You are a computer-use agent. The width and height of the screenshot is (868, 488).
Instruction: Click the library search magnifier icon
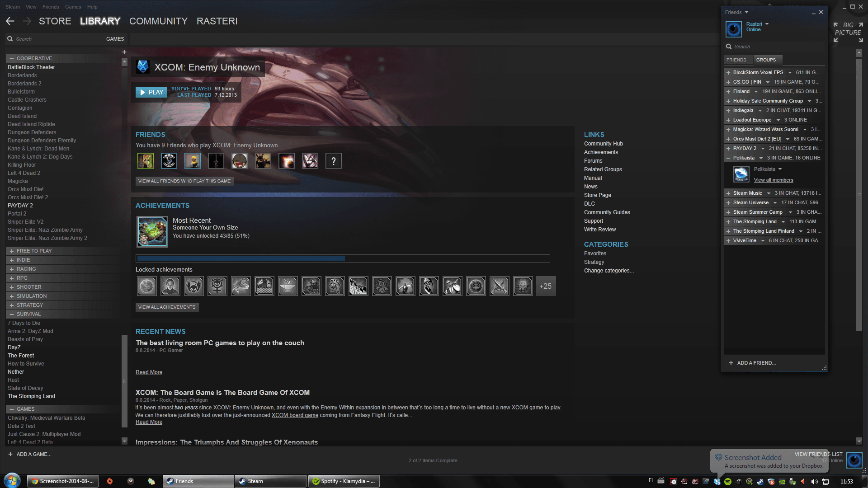pos(10,39)
